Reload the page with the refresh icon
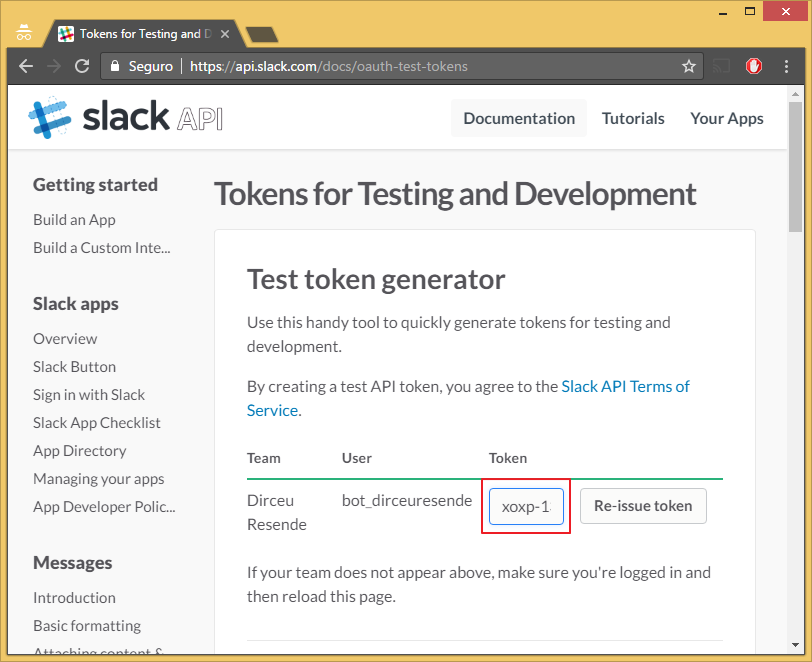 (82, 66)
